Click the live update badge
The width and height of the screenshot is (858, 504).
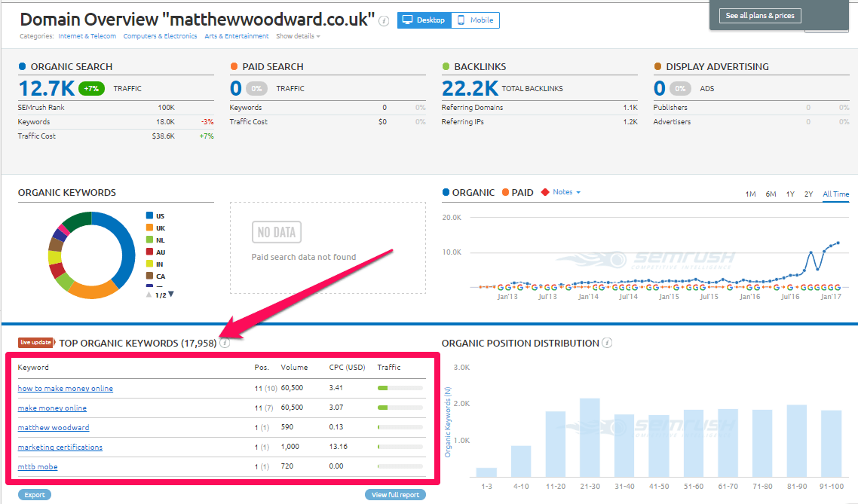(36, 343)
